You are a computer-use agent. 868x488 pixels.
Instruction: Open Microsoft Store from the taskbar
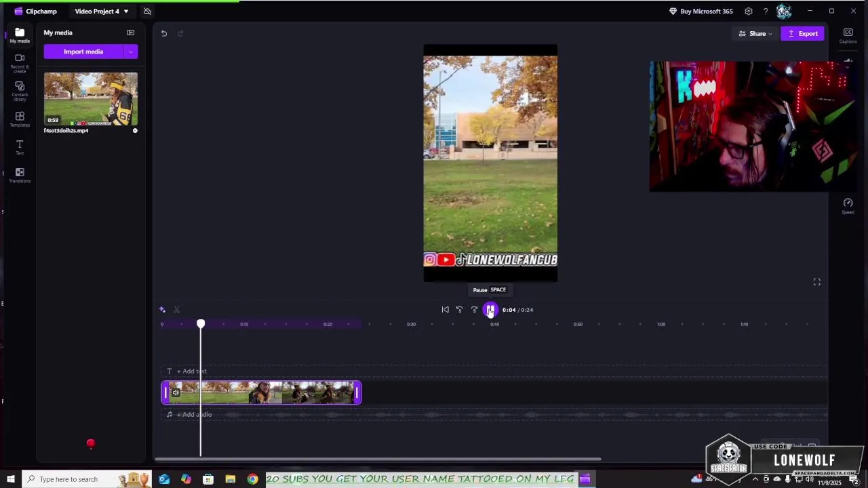coord(208,479)
